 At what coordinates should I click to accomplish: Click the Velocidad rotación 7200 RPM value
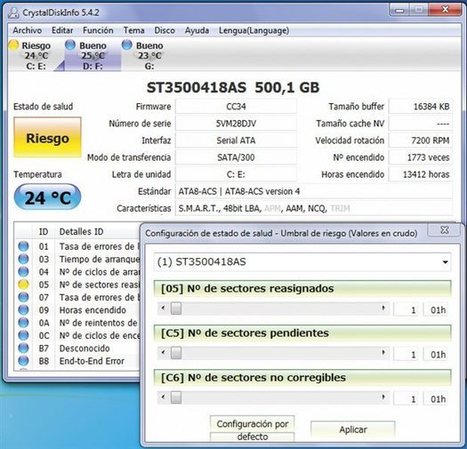coord(421,140)
